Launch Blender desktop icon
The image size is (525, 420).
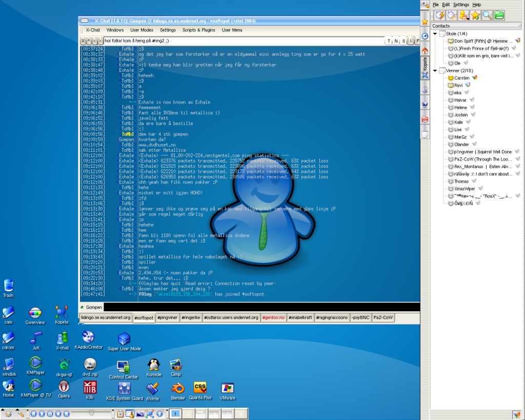click(178, 391)
